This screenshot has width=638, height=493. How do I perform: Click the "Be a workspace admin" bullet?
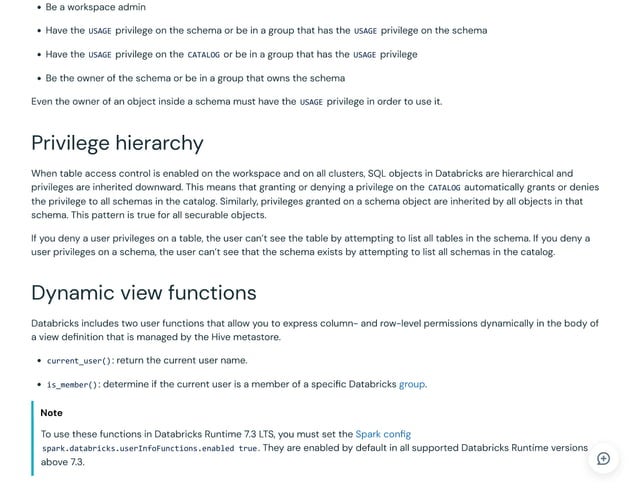click(95, 7)
